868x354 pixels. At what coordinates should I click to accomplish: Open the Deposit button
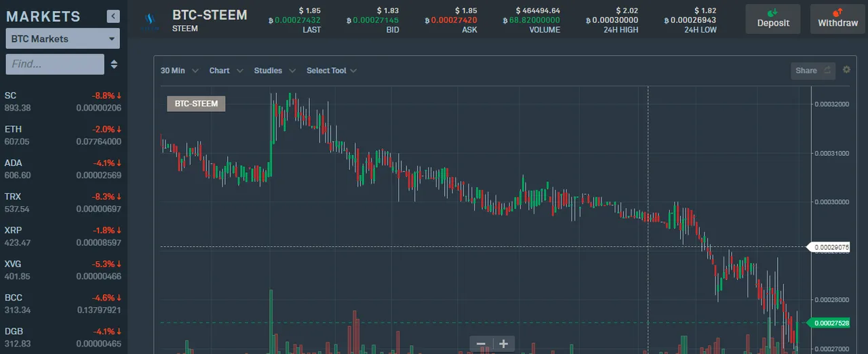[x=773, y=18]
